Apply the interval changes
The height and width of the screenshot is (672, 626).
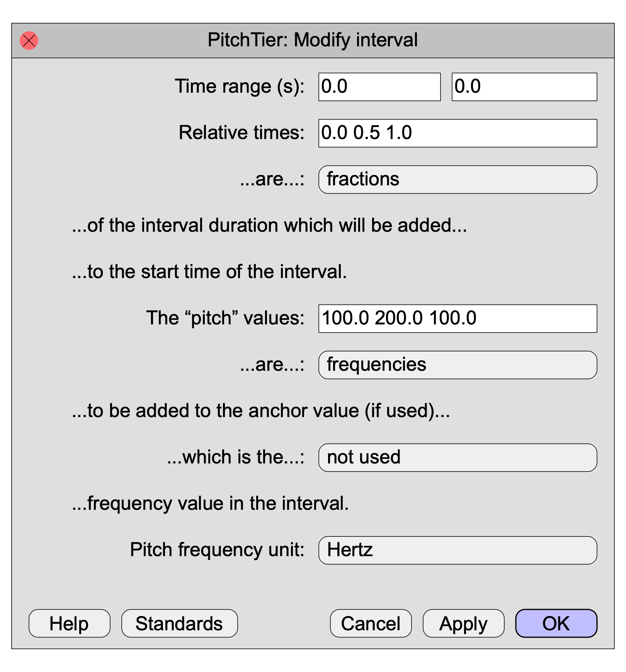point(464,623)
